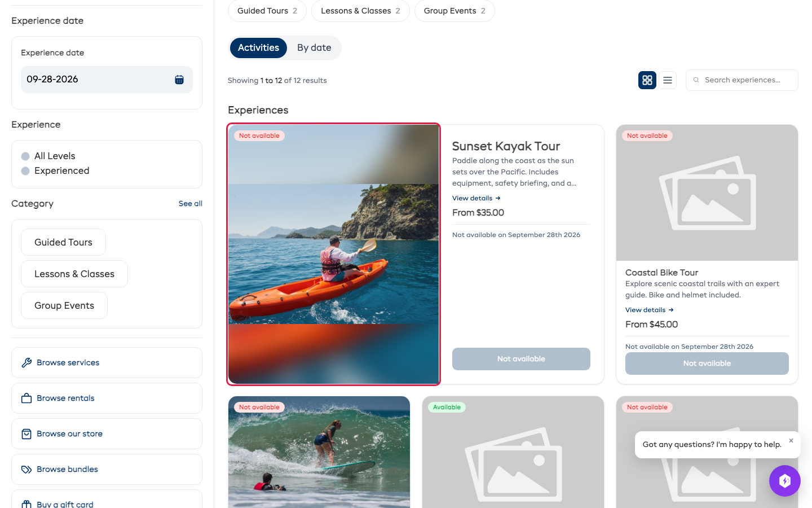Click Not available button for Coastal Bike Tour
Screen dimensions: 812x508
tap(707, 364)
